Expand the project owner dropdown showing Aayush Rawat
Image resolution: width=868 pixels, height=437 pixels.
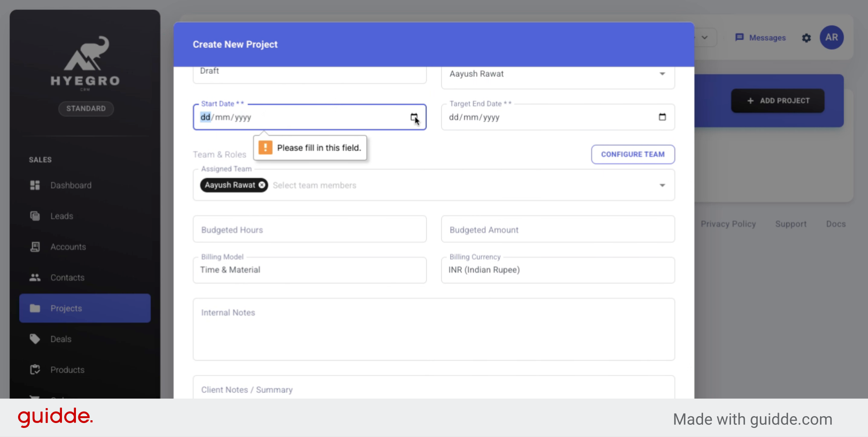pos(663,73)
